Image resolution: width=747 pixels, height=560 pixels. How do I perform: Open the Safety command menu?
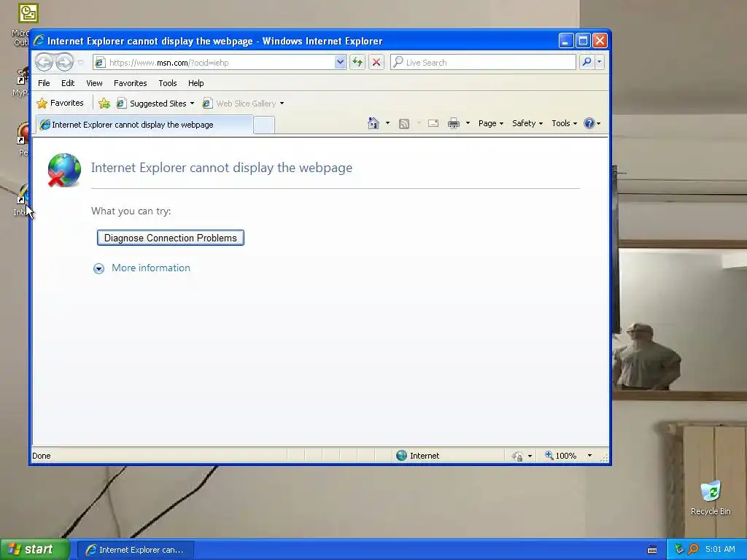pyautogui.click(x=527, y=123)
